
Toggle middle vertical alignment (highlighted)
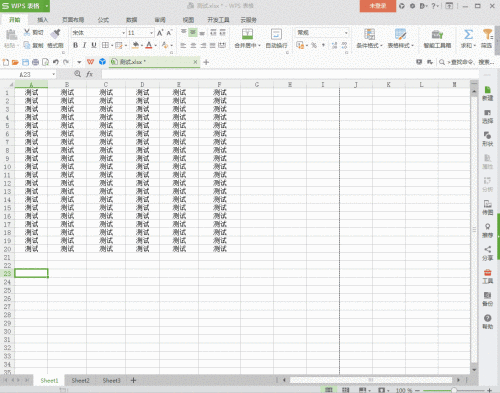(x=193, y=33)
